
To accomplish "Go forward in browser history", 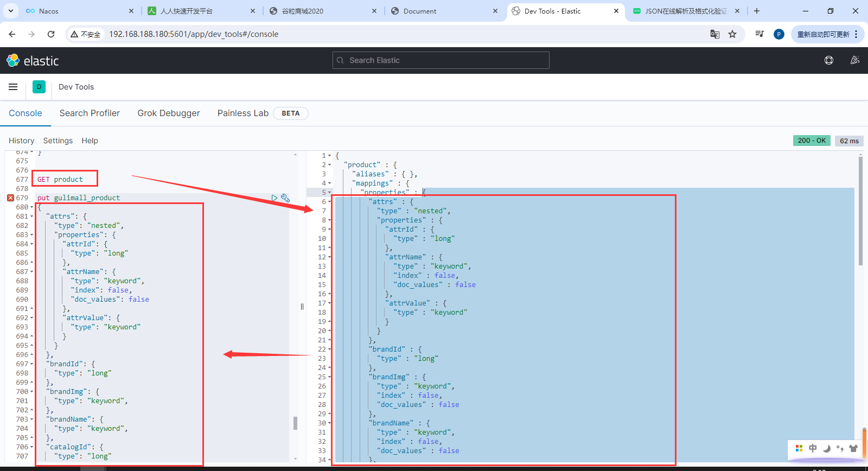I will click(31, 34).
